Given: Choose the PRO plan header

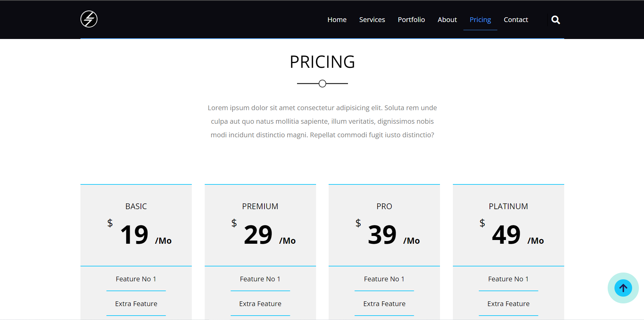Looking at the screenshot, I should (384, 206).
